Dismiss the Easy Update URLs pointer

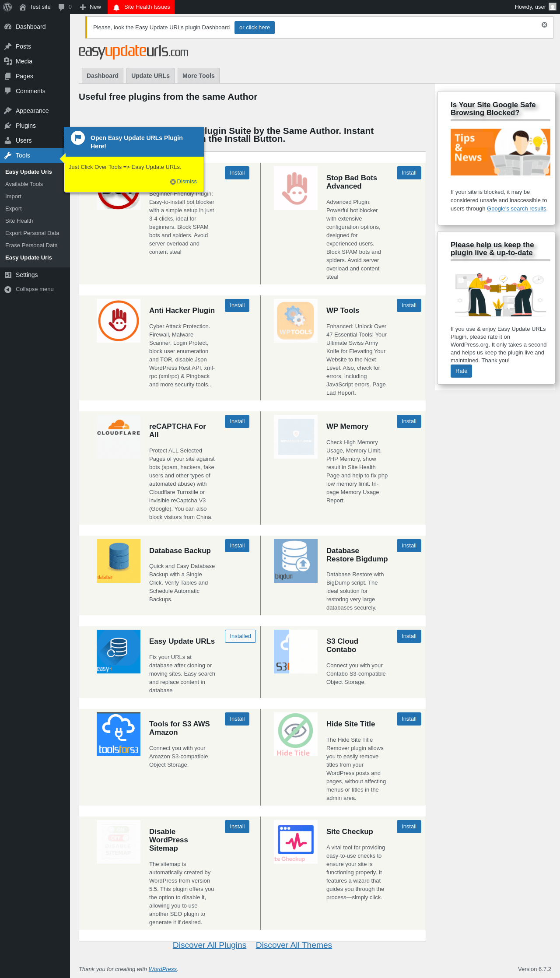tap(184, 182)
